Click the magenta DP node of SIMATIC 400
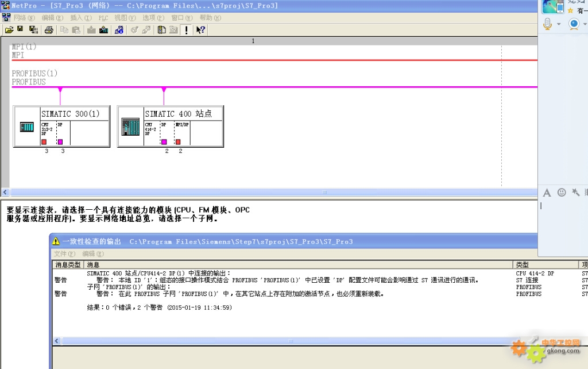This screenshot has height=369, width=588. point(164,142)
